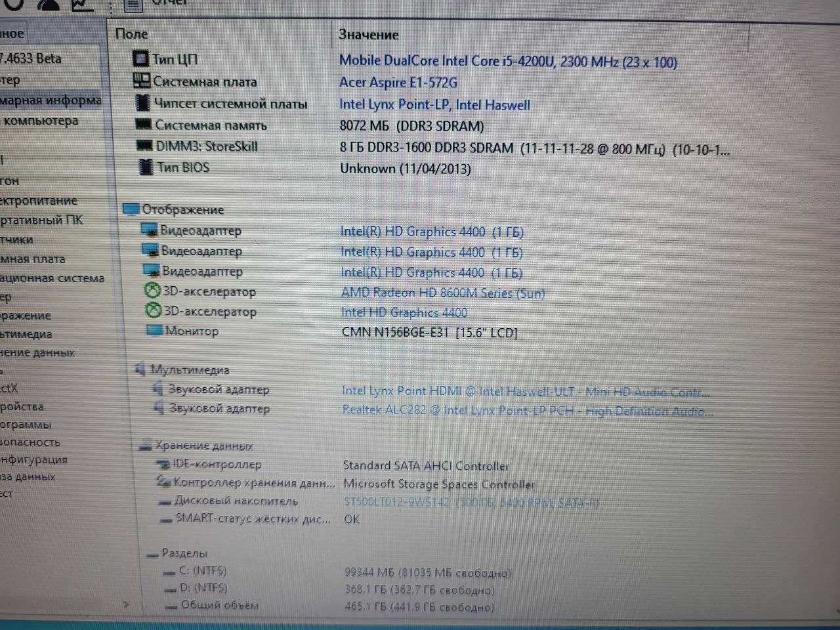This screenshot has width=840, height=630.
Task: Open the Intel Lynx Point-LP, Intel Haswell link
Action: pyautogui.click(x=434, y=104)
